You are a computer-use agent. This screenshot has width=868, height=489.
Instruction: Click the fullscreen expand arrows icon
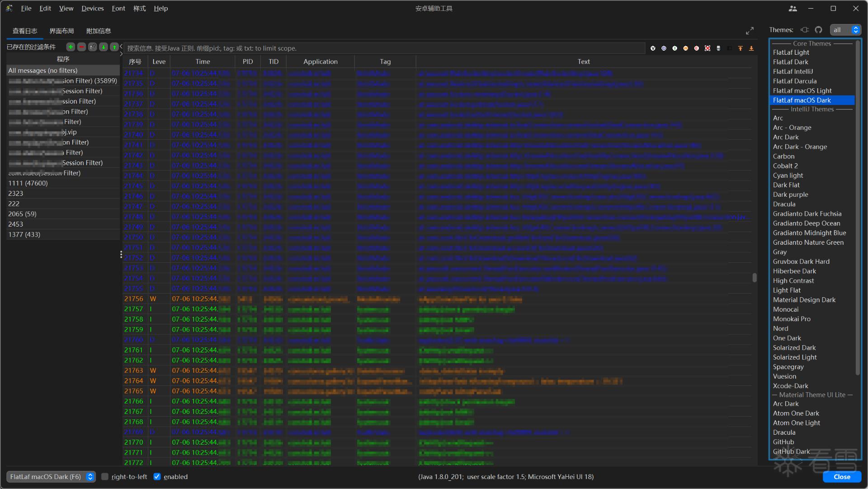click(x=750, y=31)
